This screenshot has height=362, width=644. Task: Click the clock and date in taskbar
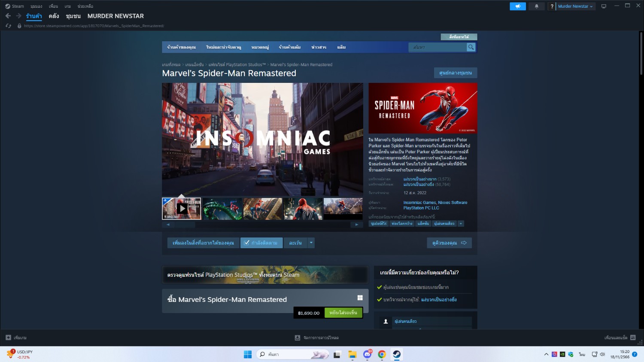pyautogui.click(x=620, y=354)
